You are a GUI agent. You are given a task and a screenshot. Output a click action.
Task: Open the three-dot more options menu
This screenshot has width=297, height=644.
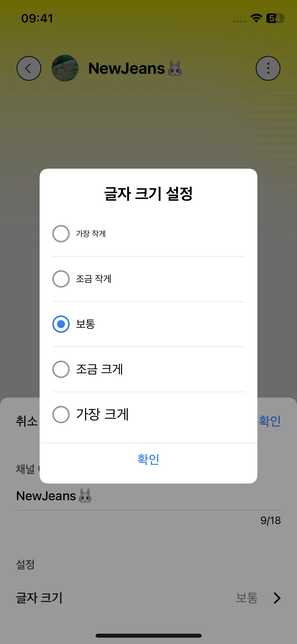268,68
